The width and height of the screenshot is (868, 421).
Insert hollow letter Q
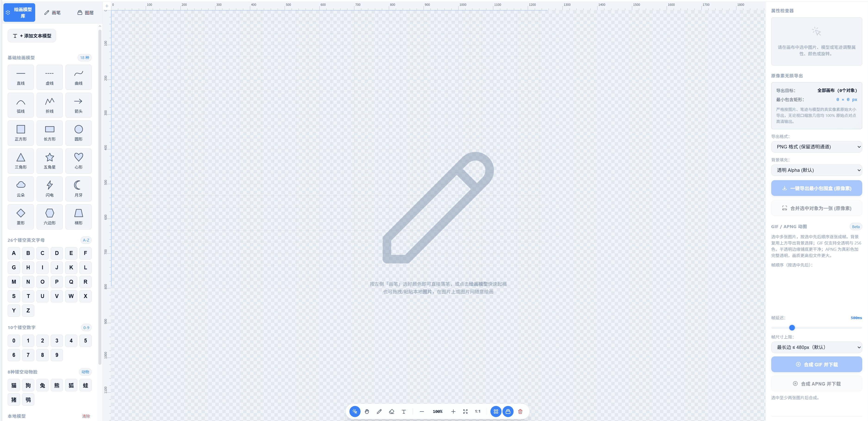click(x=71, y=282)
